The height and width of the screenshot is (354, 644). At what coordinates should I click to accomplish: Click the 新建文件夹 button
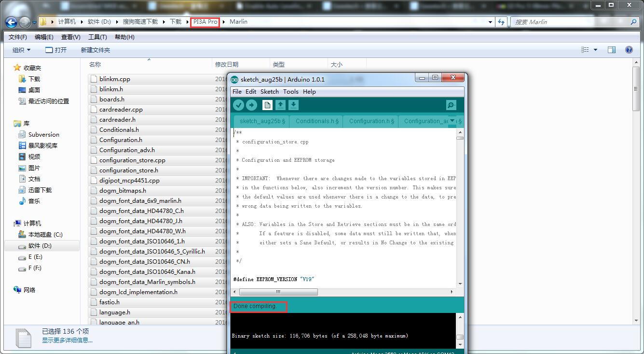pyautogui.click(x=95, y=50)
